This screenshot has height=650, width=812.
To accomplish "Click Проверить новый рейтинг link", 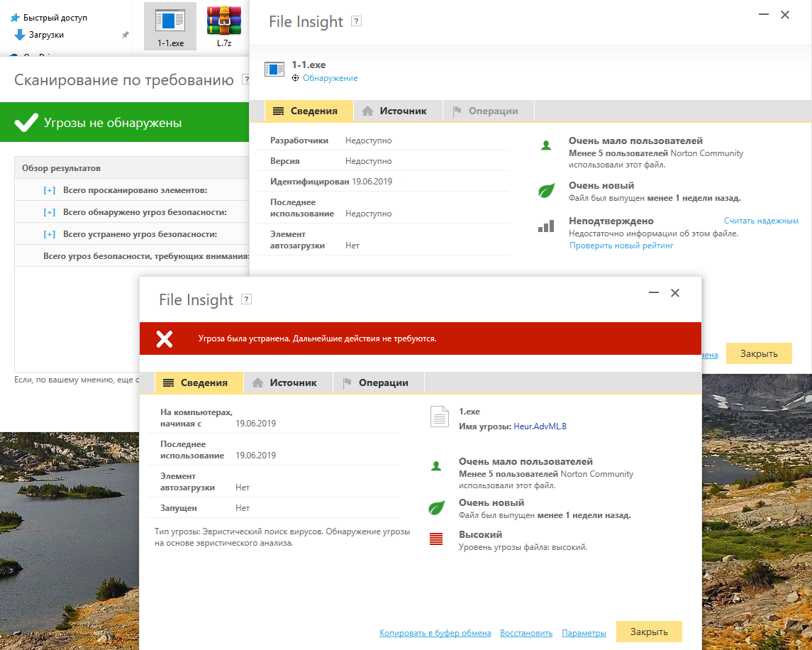I will tap(621, 246).
